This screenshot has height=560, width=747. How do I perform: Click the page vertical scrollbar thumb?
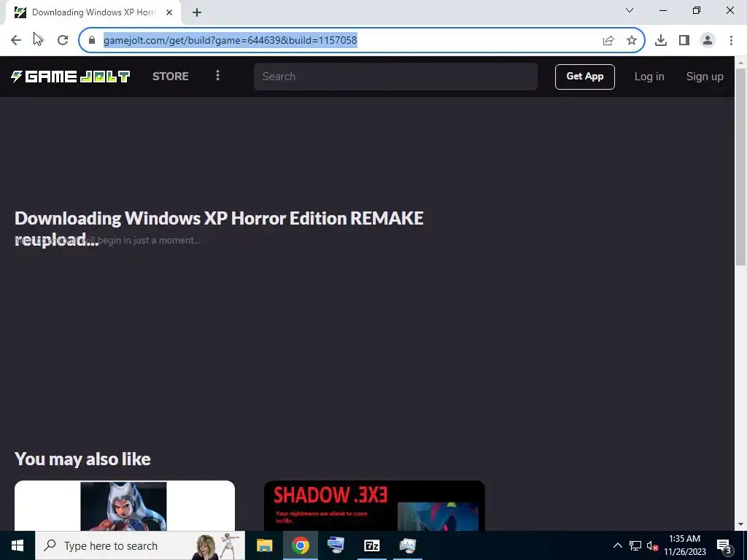pos(740,167)
